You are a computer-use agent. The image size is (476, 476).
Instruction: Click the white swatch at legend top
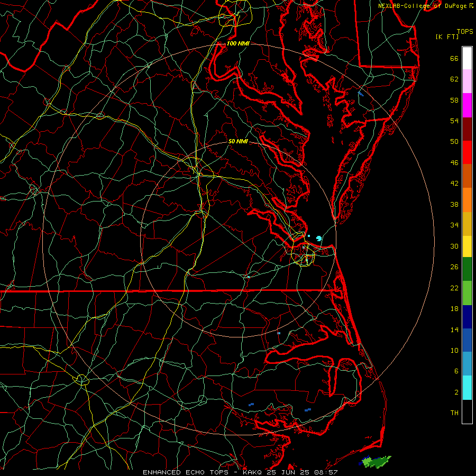click(467, 58)
